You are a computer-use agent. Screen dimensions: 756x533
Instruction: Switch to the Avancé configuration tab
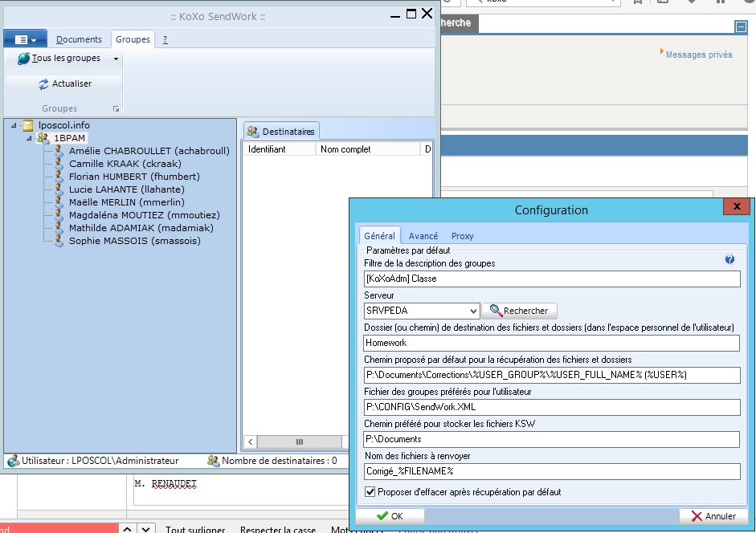[x=423, y=236]
